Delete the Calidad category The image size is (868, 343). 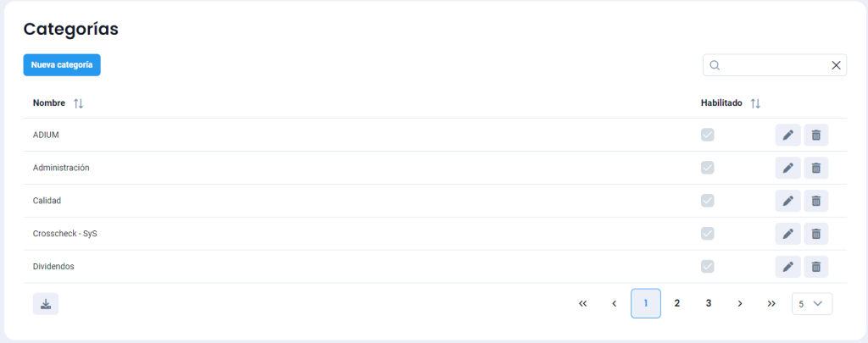click(x=815, y=201)
